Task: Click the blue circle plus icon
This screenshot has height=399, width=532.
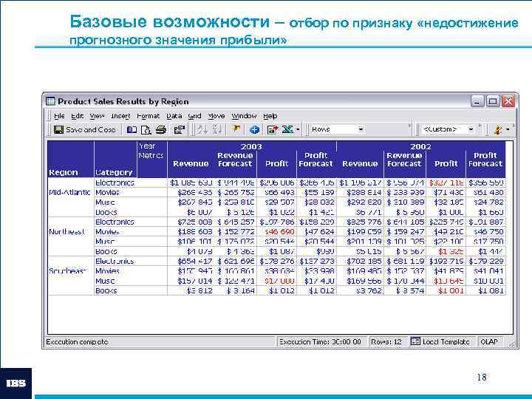Action: [254, 129]
